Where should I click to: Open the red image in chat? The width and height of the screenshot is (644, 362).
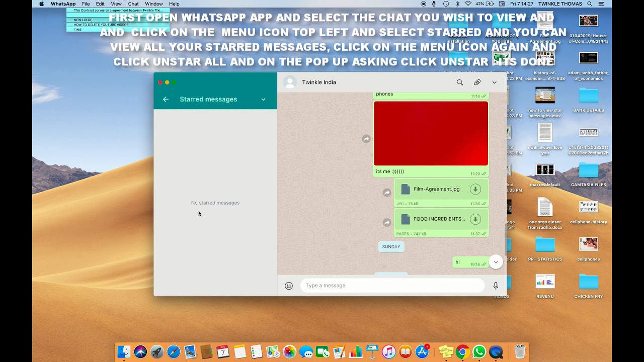click(431, 133)
